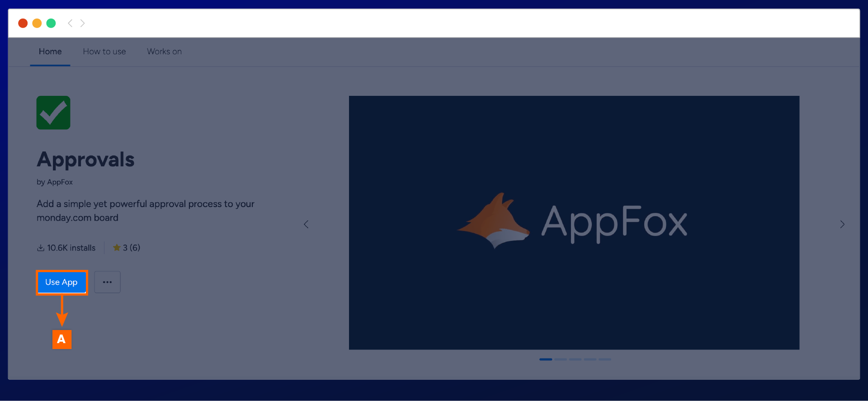Close window with red traffic light button

(x=23, y=23)
